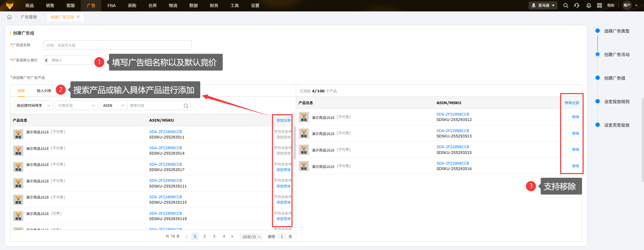Click the home icon in the breadcrumb bar
Viewport: 644px width, 250px height.
[x=9, y=17]
